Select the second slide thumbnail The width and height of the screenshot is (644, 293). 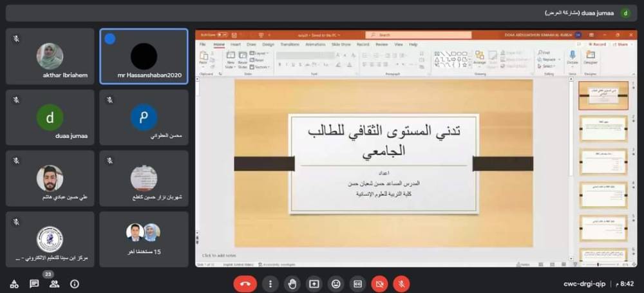point(603,128)
